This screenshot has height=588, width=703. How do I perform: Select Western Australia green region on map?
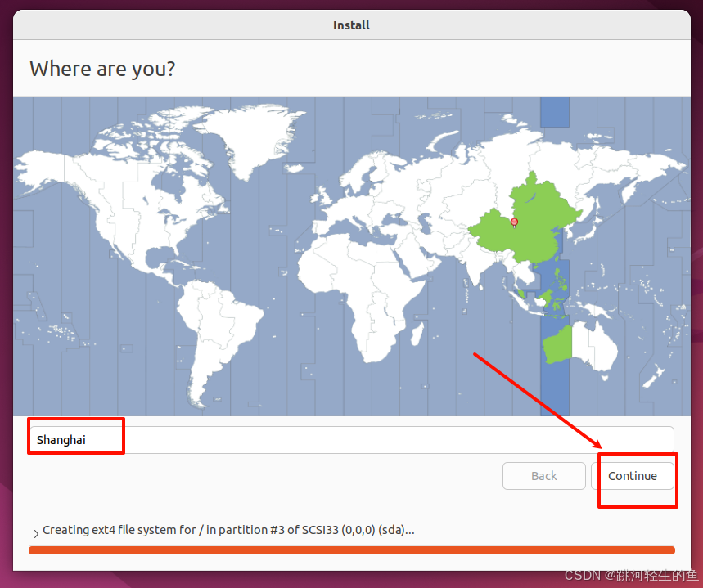point(558,346)
